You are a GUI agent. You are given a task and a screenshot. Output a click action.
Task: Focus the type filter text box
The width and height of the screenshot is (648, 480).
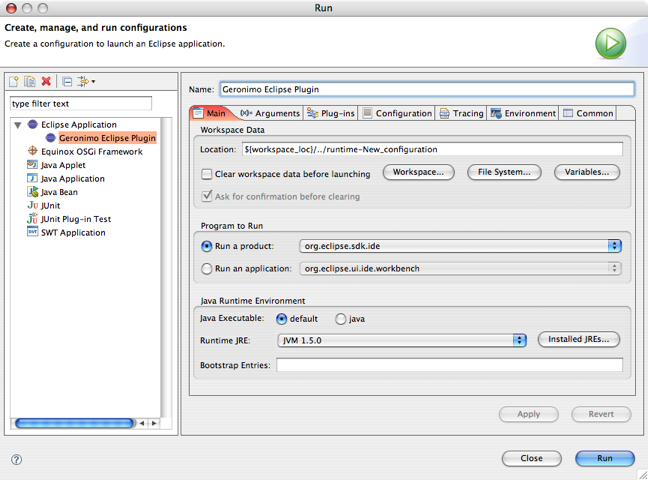81,103
